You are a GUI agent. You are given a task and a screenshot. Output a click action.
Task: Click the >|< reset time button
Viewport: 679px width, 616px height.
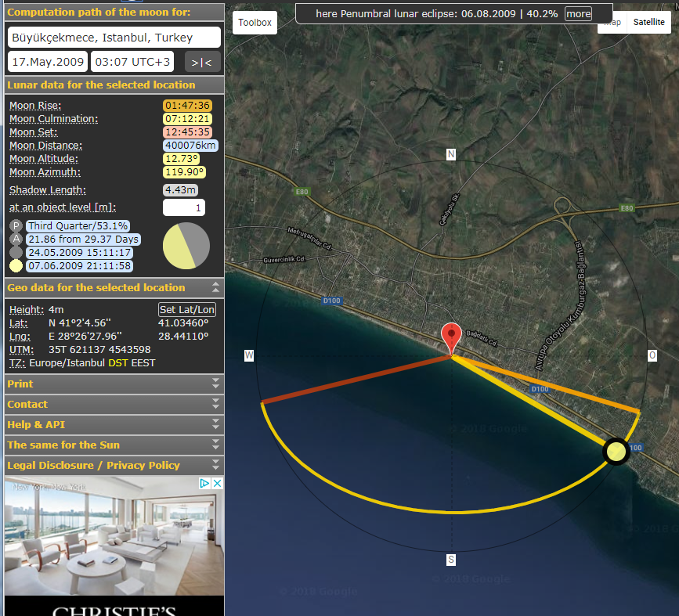(x=202, y=62)
